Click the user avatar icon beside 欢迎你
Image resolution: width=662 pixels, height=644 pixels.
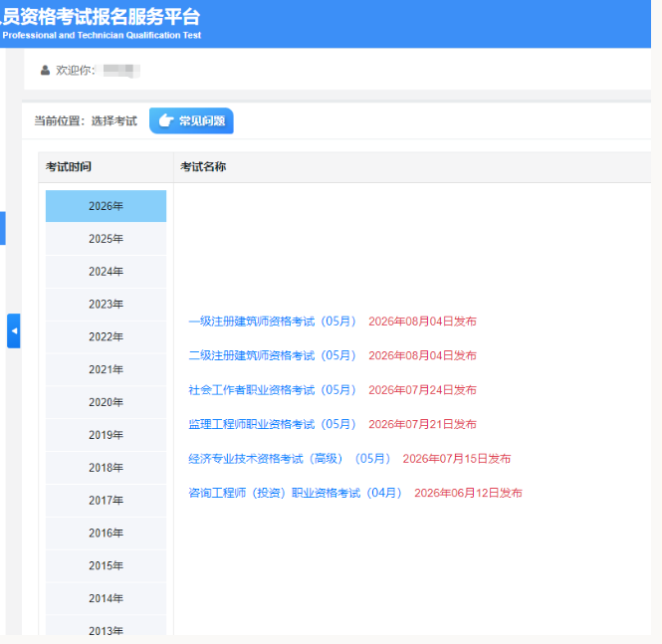pyautogui.click(x=45, y=70)
